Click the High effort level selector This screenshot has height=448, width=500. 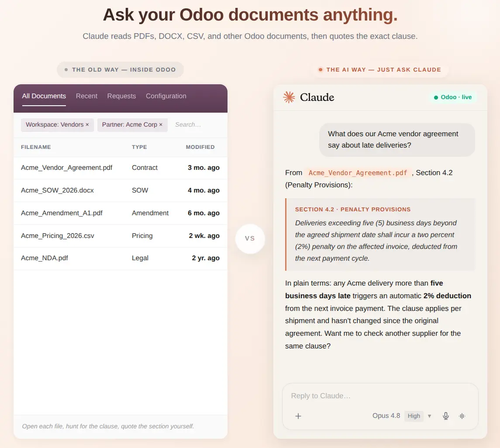point(414,416)
